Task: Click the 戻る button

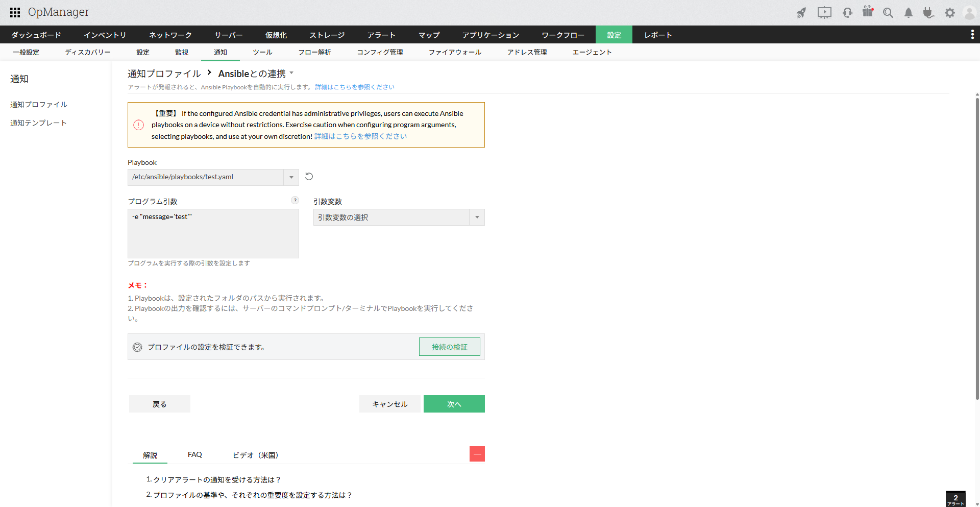Action: (160, 404)
